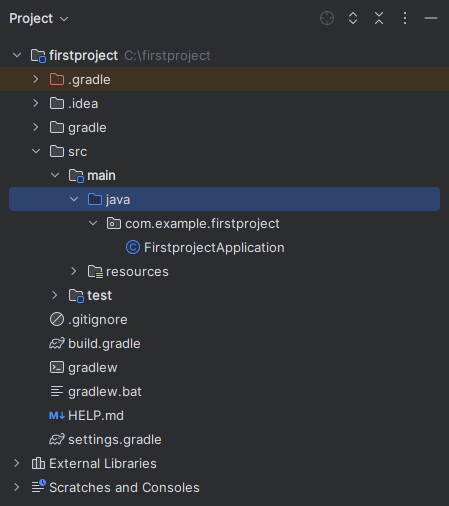Expand the resources folder
The image size is (449, 506).
[74, 271]
